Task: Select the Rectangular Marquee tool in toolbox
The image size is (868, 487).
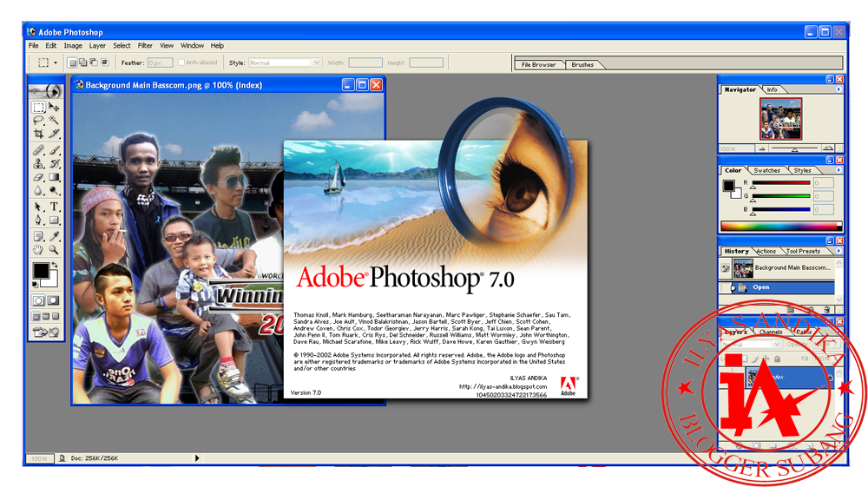Action: point(39,108)
